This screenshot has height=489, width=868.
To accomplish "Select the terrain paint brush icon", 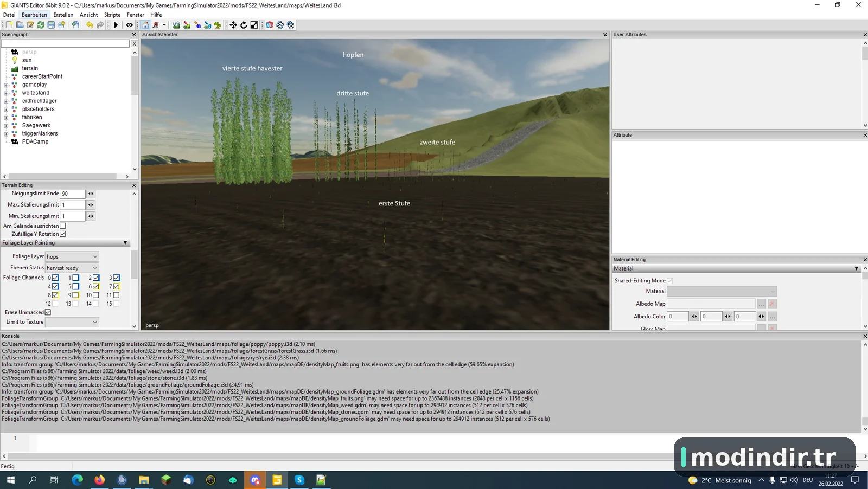I will (187, 25).
